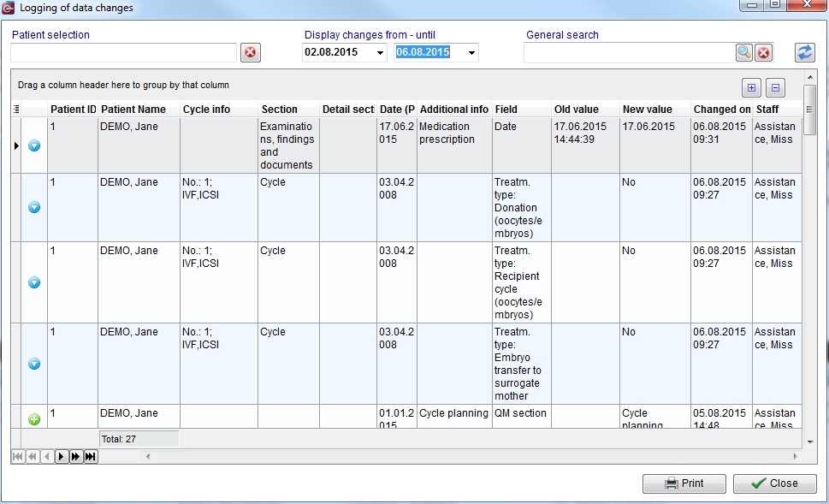Image resolution: width=829 pixels, height=504 pixels.
Task: Sort by Section column header
Action: point(288,110)
